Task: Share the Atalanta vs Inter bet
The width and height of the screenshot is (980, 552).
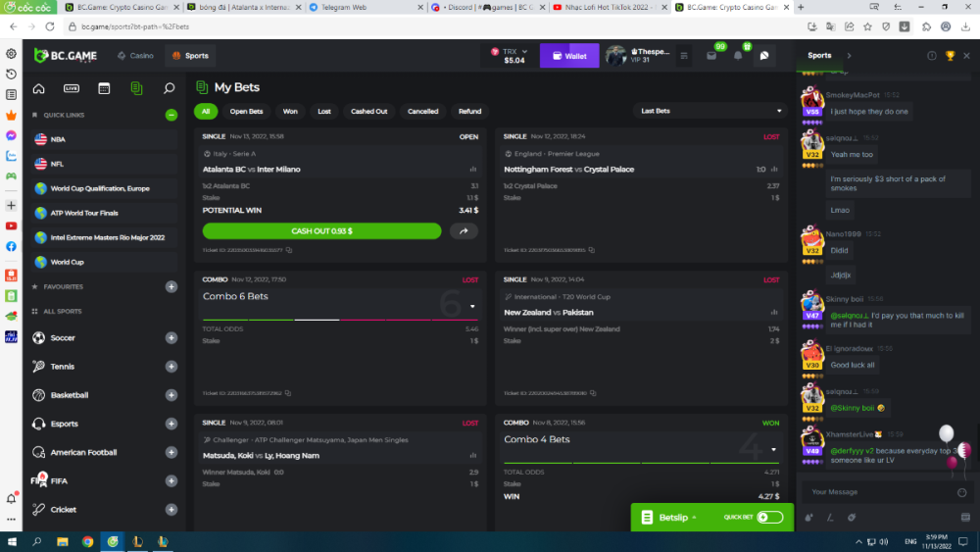Action: pyautogui.click(x=465, y=231)
